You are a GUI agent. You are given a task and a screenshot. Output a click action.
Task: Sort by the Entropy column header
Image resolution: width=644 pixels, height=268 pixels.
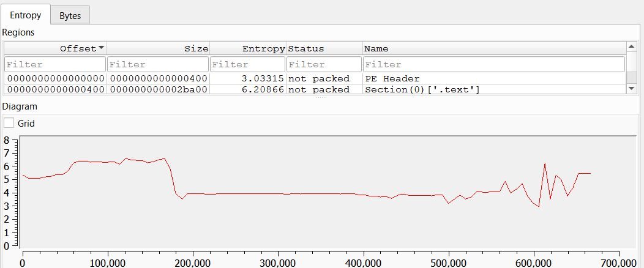[247, 48]
